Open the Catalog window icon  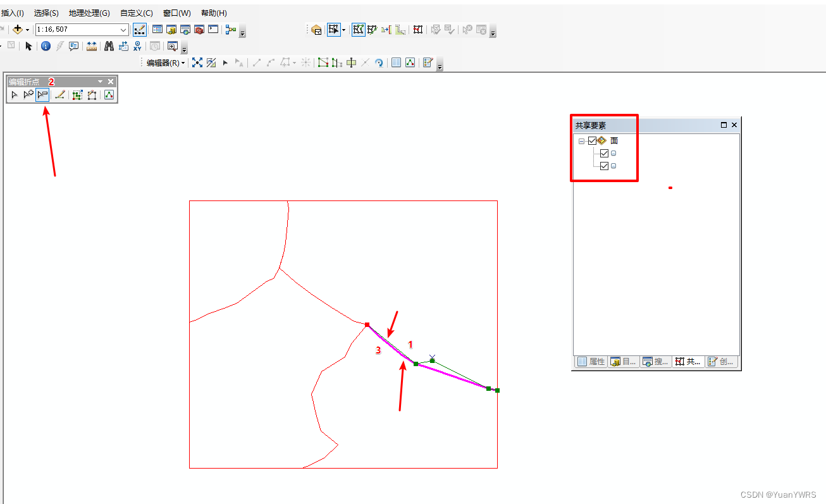[171, 30]
